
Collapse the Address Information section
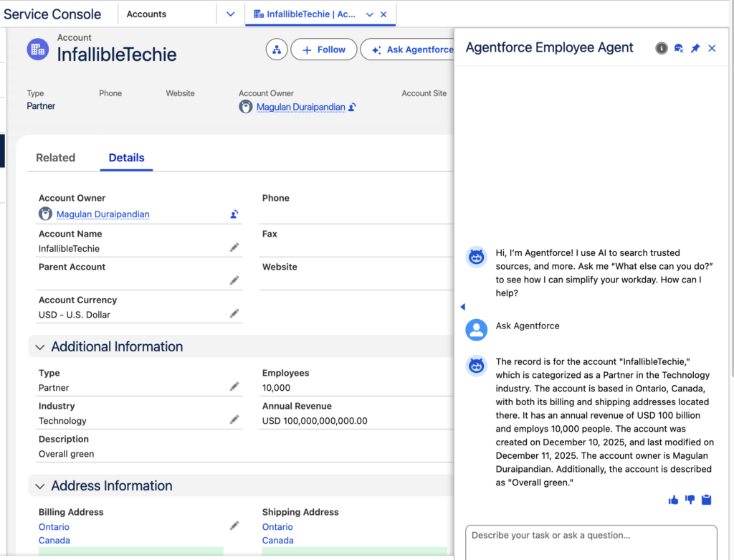click(40, 486)
